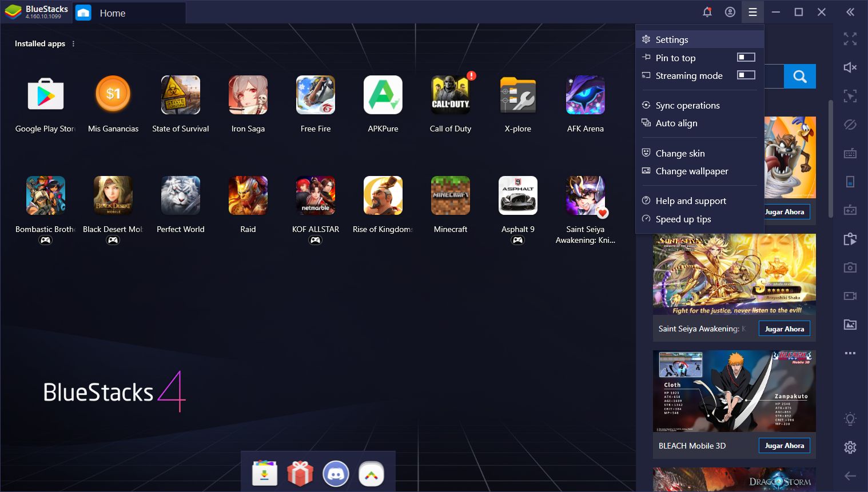Open Saint Seiya Awakening game icon
Viewport: 868px width, 492px height.
tap(586, 195)
